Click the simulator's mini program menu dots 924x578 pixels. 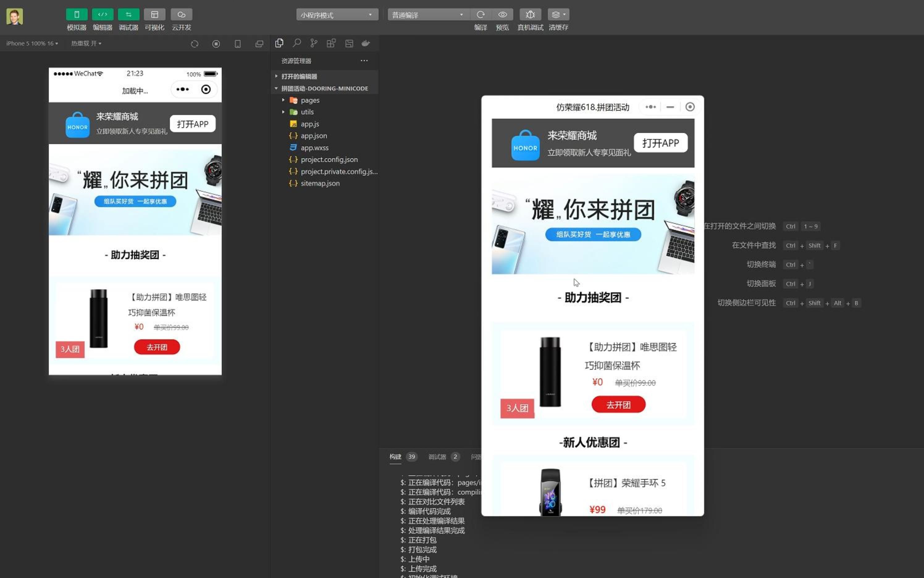[x=183, y=89]
